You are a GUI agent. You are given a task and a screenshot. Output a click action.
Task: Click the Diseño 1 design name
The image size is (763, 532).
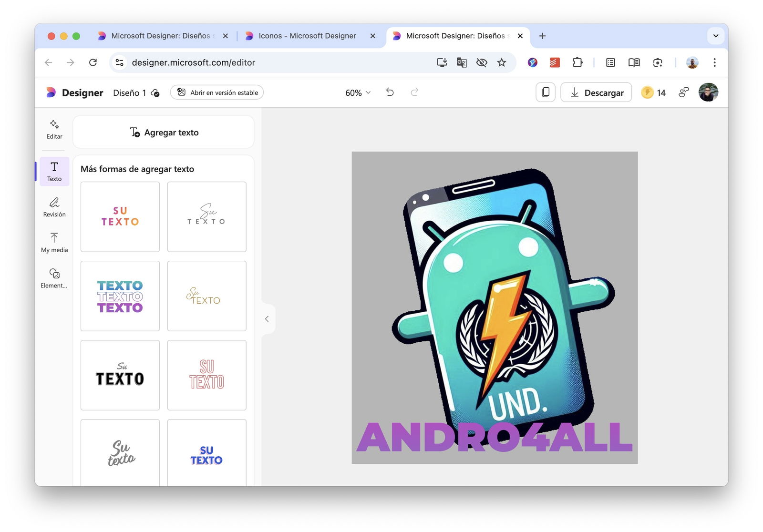coord(129,93)
